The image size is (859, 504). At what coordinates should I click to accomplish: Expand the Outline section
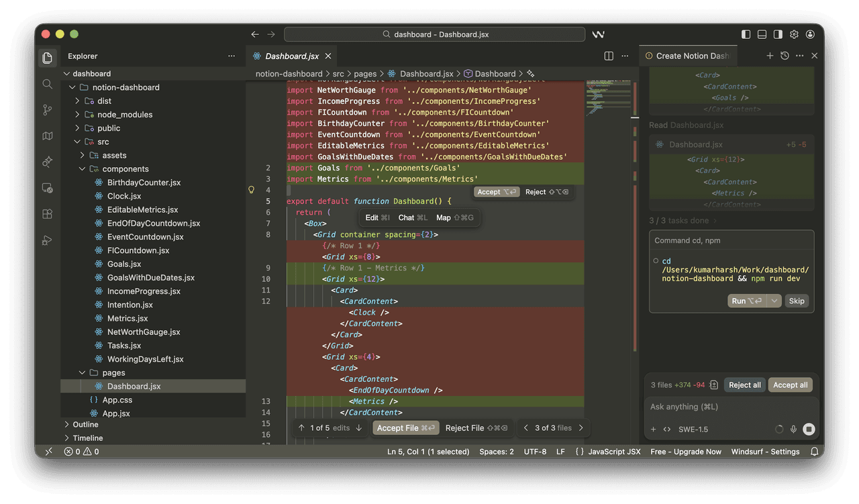[x=66, y=424]
